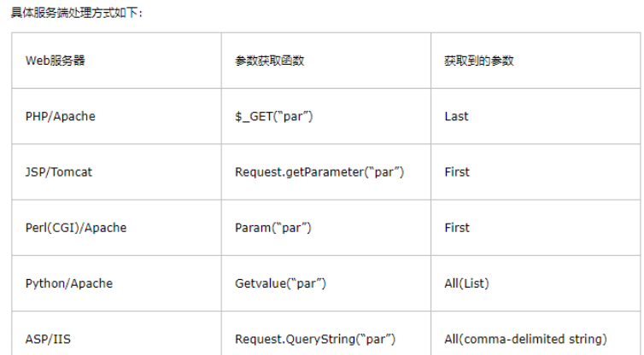Screen dimensions: 644x355
Task: Click the heading text 具体服务端处理方式如下
Action: pos(73,13)
